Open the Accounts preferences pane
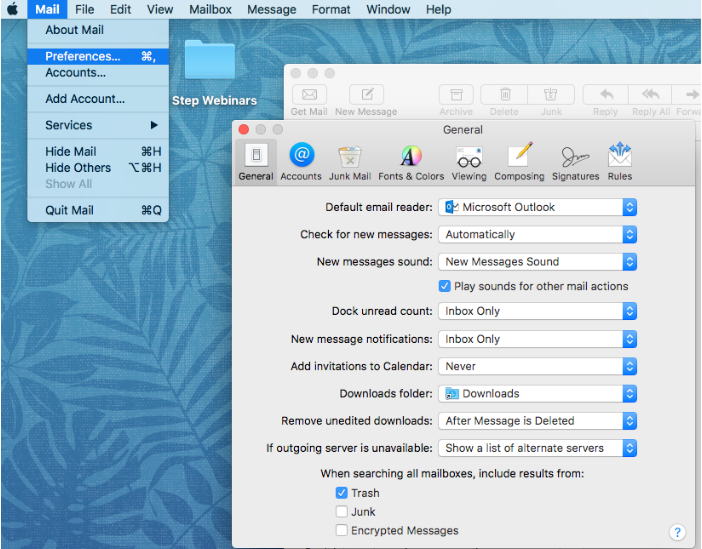Screen dimensions: 702x549 (301, 162)
